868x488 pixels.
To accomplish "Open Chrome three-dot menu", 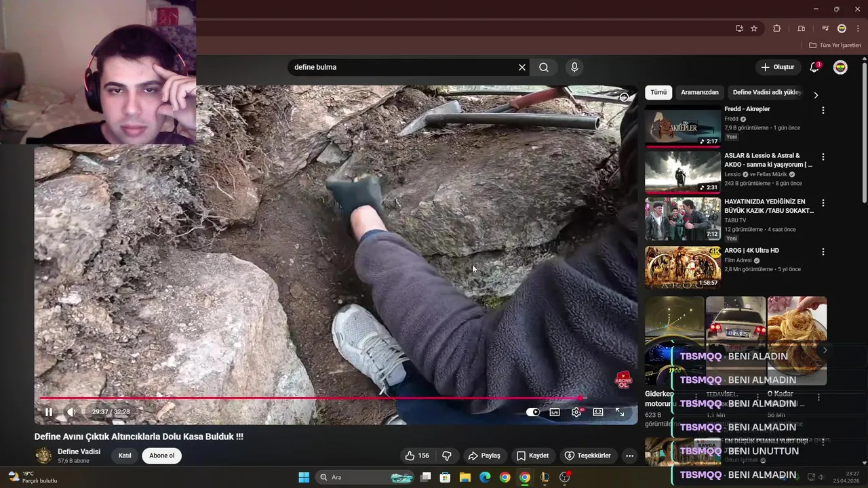I will (x=858, y=28).
